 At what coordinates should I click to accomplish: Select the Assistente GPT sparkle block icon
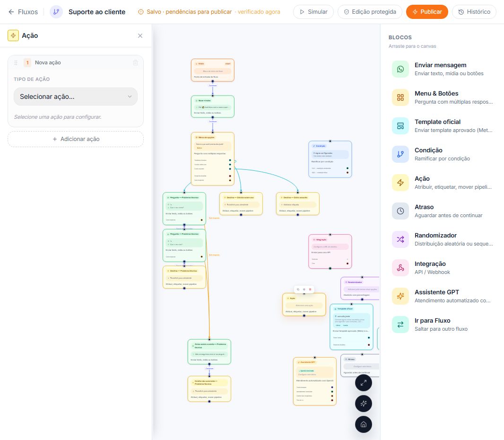400,296
